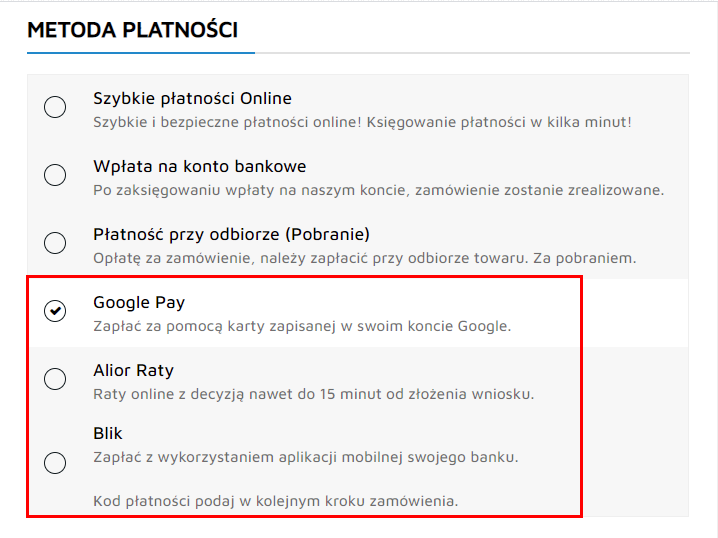Click the 'Blik' label text
The height and width of the screenshot is (538, 718).
click(x=108, y=433)
